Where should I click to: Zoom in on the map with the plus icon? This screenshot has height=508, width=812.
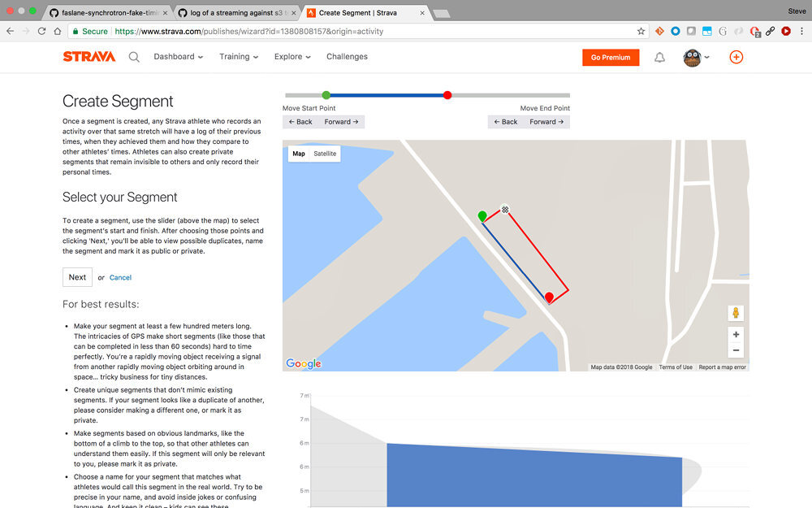736,334
